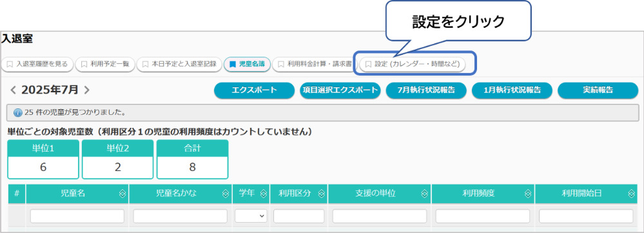644x233 pixels.
Task: Focus the 児童名 filter input field
Action: coord(77,216)
